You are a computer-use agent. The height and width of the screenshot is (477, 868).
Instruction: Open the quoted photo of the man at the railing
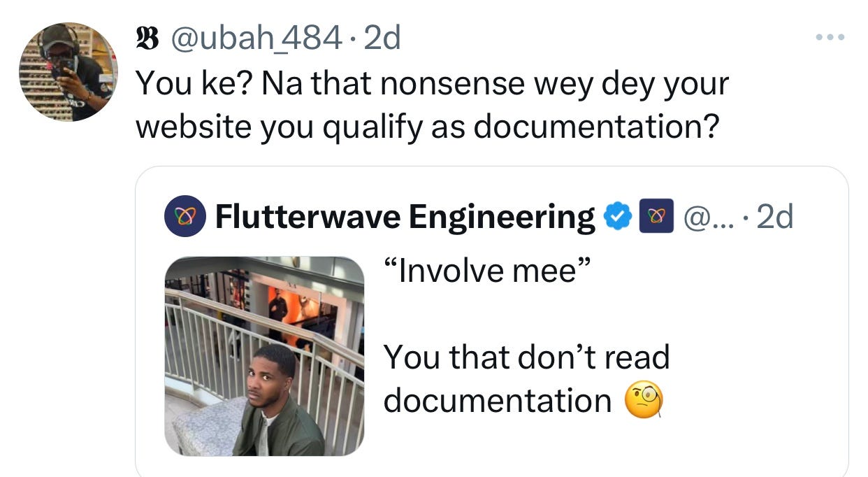(265, 356)
